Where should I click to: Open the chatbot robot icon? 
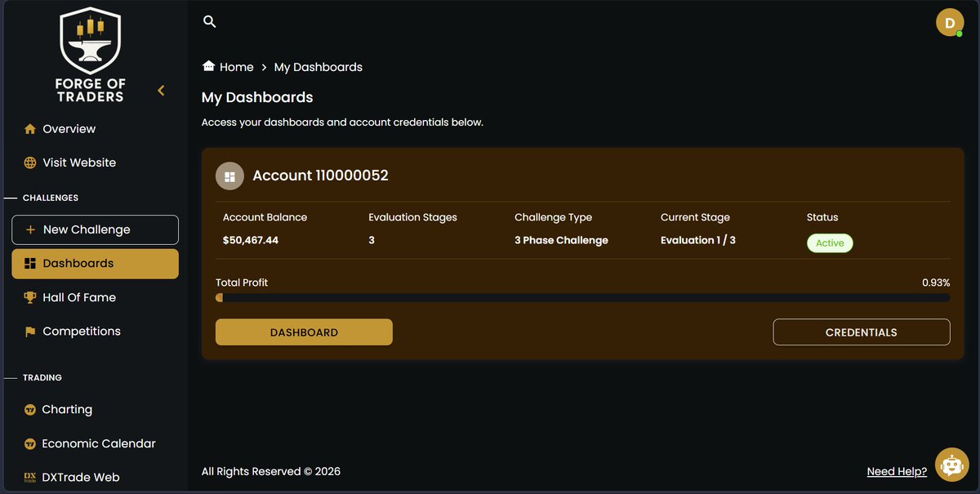(x=952, y=465)
